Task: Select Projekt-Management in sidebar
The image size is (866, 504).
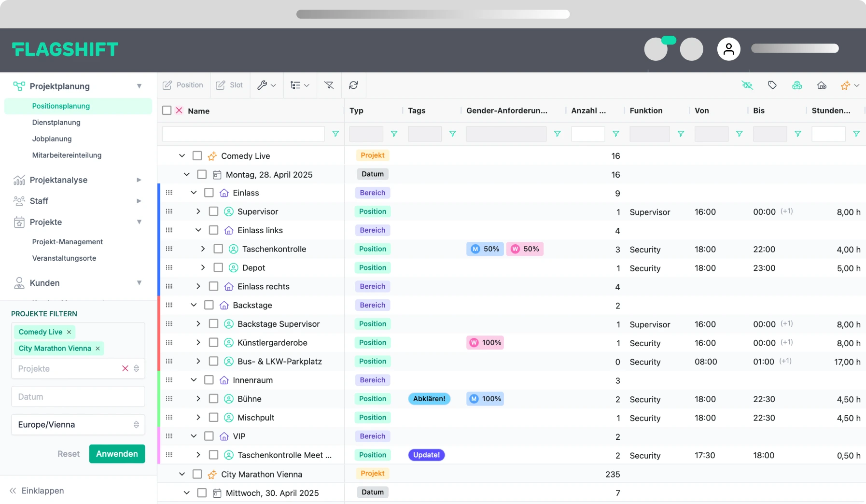Action: [x=67, y=241]
